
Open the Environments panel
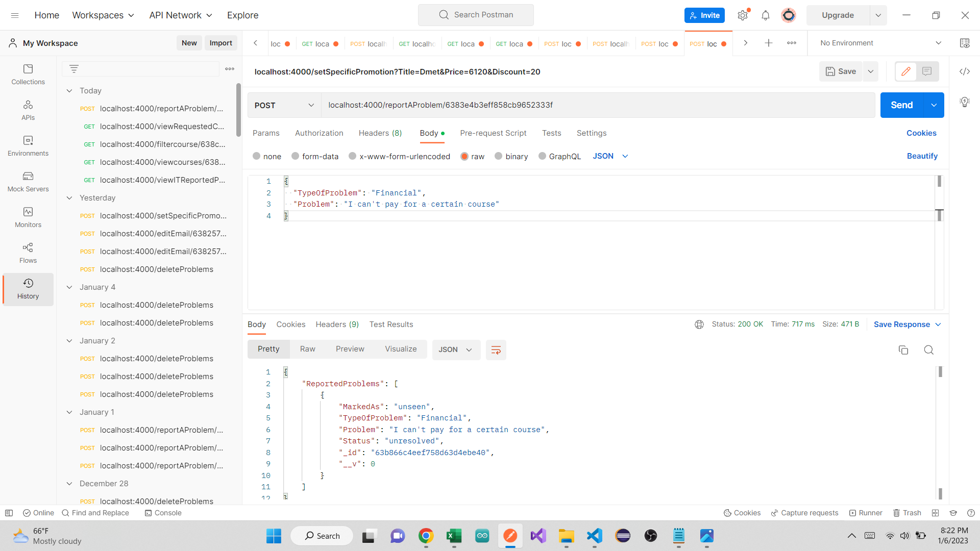pyautogui.click(x=28, y=146)
